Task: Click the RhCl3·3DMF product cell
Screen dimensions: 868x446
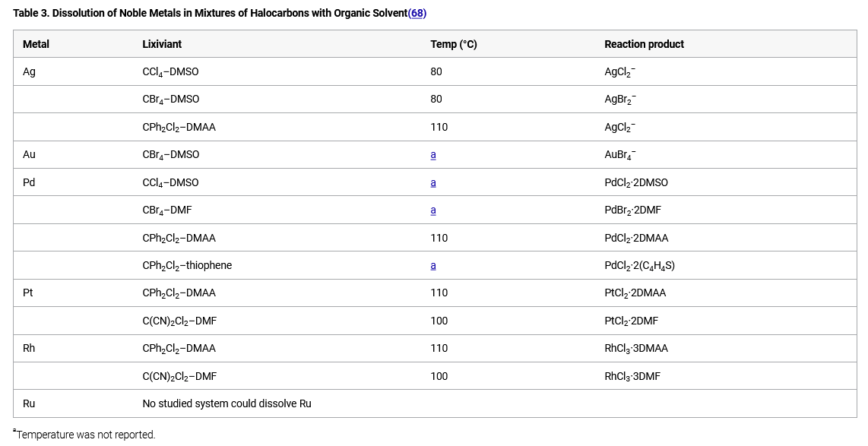Action: 632,376
